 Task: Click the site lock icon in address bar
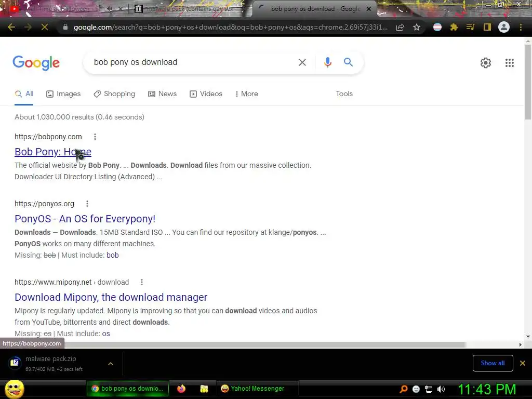[65, 27]
